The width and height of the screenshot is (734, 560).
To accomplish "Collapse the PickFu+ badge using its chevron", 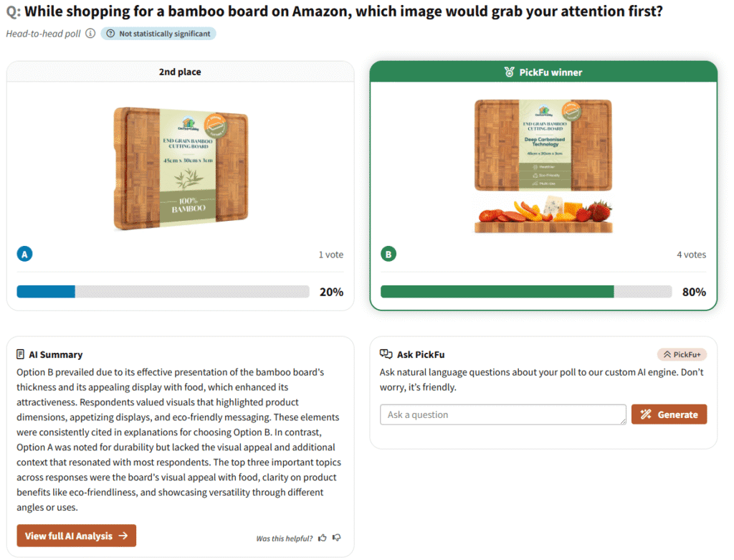I will pos(668,353).
